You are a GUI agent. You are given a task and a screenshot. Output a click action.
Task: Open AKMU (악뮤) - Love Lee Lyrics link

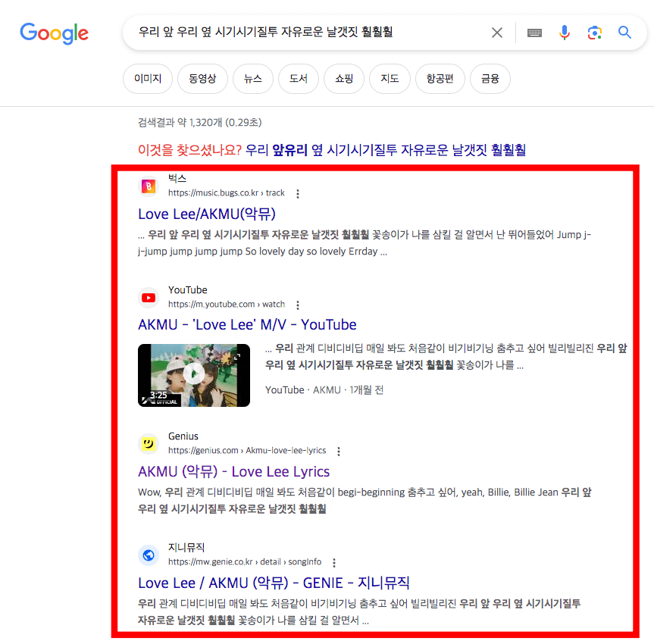point(234,471)
